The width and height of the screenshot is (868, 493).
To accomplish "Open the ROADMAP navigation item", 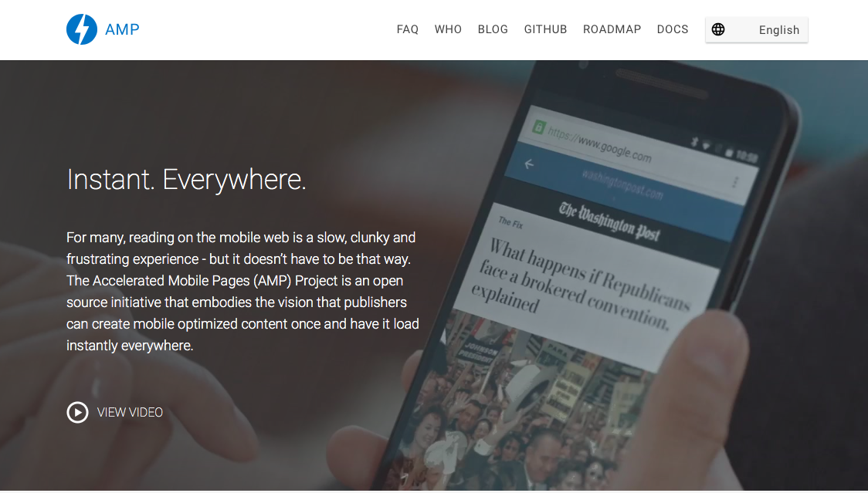I will 612,29.
